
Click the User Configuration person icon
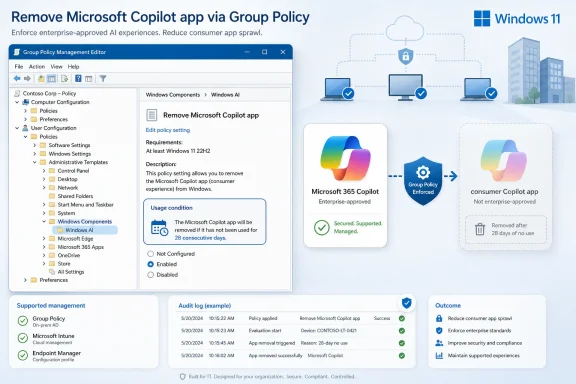[x=25, y=128]
